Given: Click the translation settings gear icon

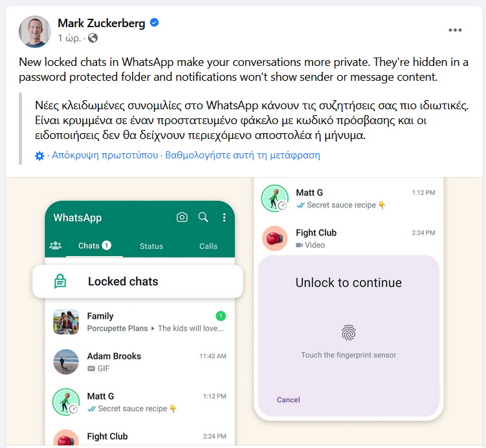Looking at the screenshot, I should 39,156.
